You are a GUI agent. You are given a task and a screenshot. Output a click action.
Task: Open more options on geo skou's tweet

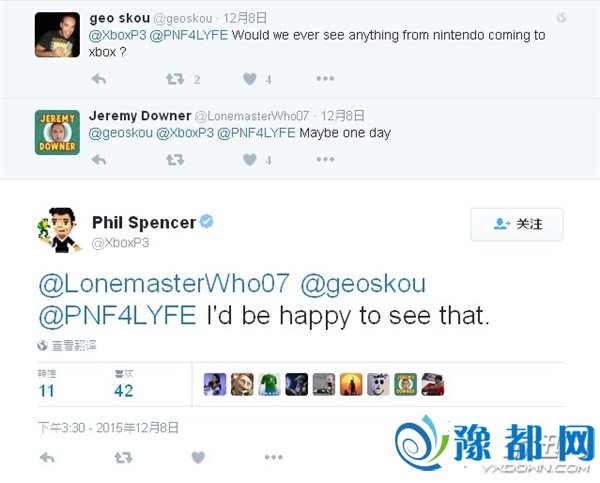[325, 79]
